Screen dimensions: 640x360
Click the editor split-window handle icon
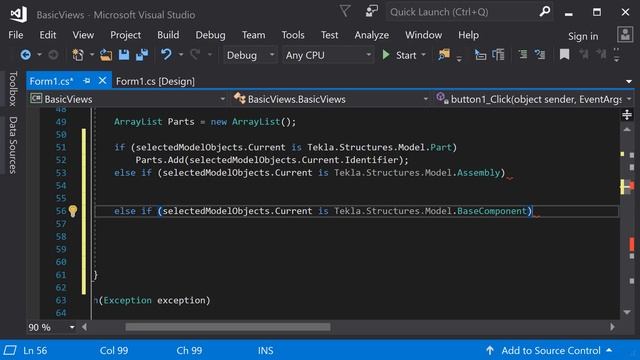[x=627, y=115]
